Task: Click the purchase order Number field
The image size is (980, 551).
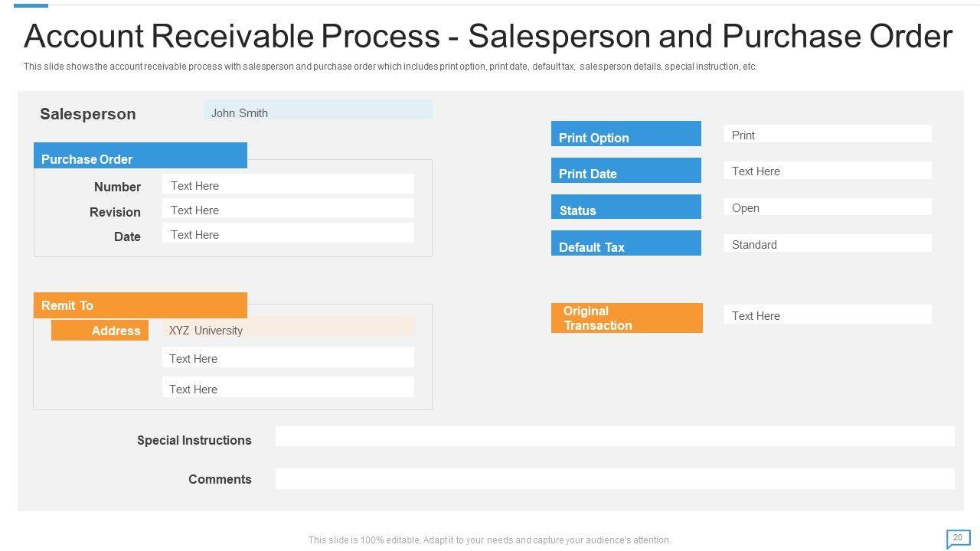Action: tap(288, 184)
